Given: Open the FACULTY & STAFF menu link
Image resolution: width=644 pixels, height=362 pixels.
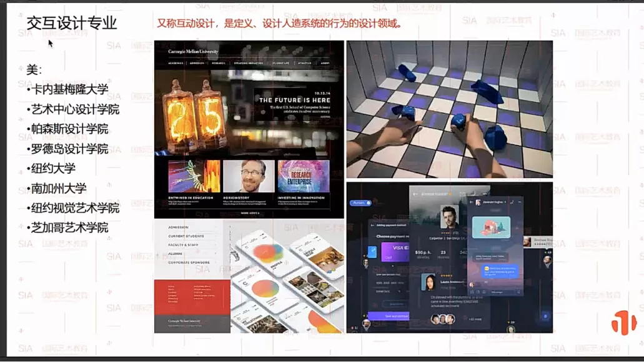Looking at the screenshot, I should tap(183, 245).
